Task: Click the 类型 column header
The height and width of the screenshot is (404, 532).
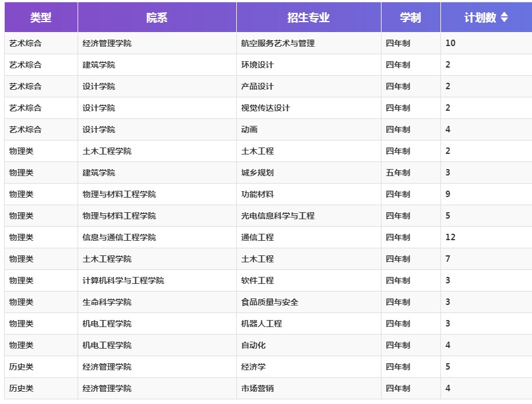Action: pos(41,17)
